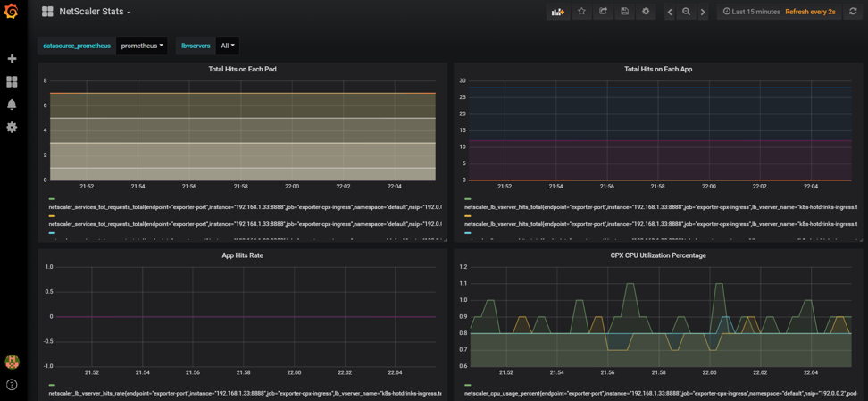Save dashboard using the disk icon

pyautogui.click(x=624, y=12)
